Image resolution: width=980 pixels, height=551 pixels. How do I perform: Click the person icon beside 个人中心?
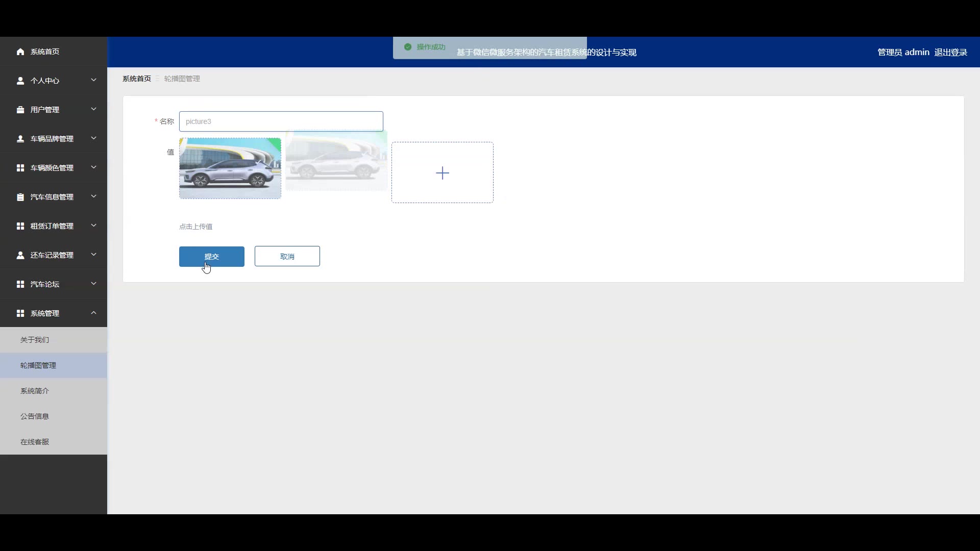click(20, 81)
